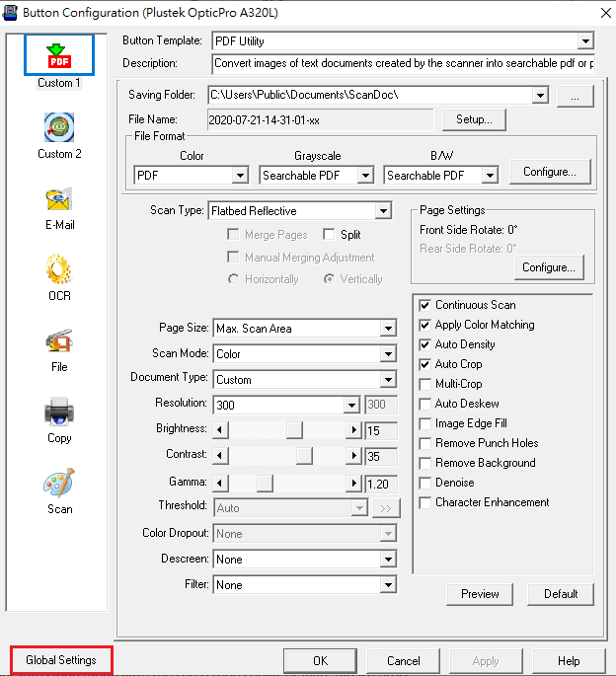Image resolution: width=616 pixels, height=676 pixels.
Task: Browse for saving folder with ellipsis button
Action: point(574,96)
